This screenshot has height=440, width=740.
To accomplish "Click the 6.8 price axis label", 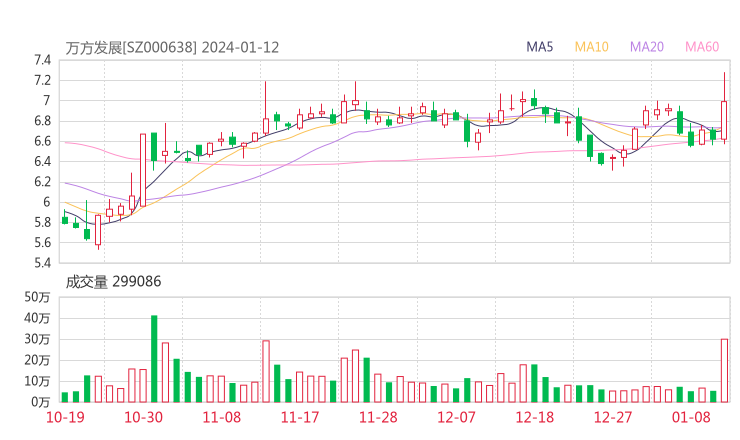I will pos(42,121).
